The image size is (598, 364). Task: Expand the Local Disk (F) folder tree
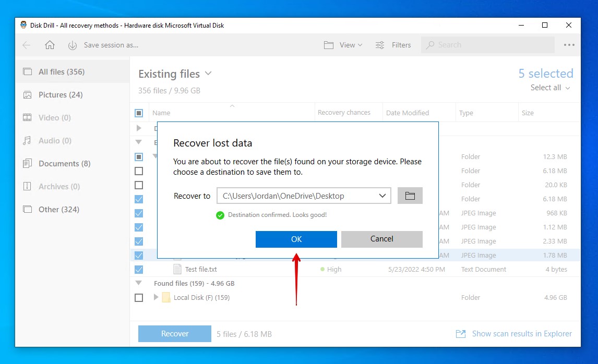156,297
